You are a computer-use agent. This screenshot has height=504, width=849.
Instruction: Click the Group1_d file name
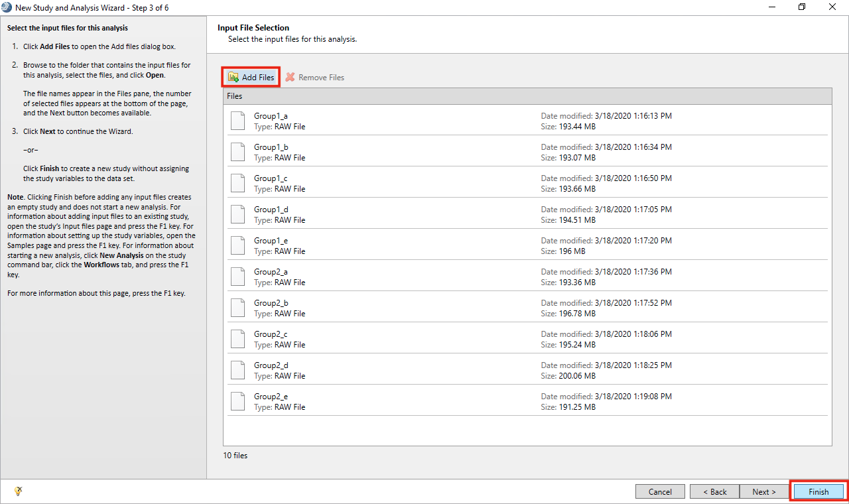271,210
